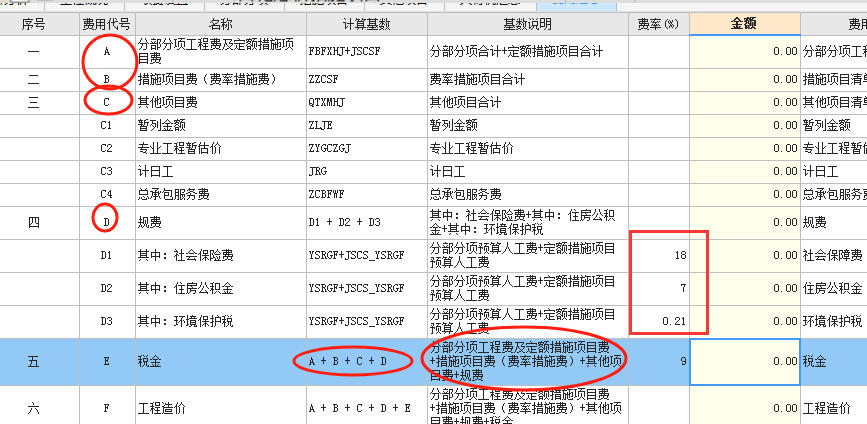Select fee code cell D2
The height and width of the screenshot is (424, 867).
107,289
